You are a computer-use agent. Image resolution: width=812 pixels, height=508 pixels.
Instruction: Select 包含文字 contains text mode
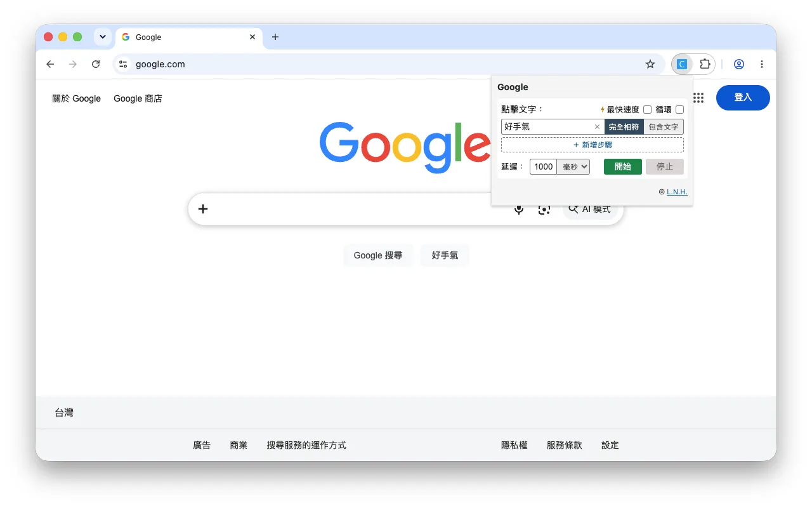[664, 127]
